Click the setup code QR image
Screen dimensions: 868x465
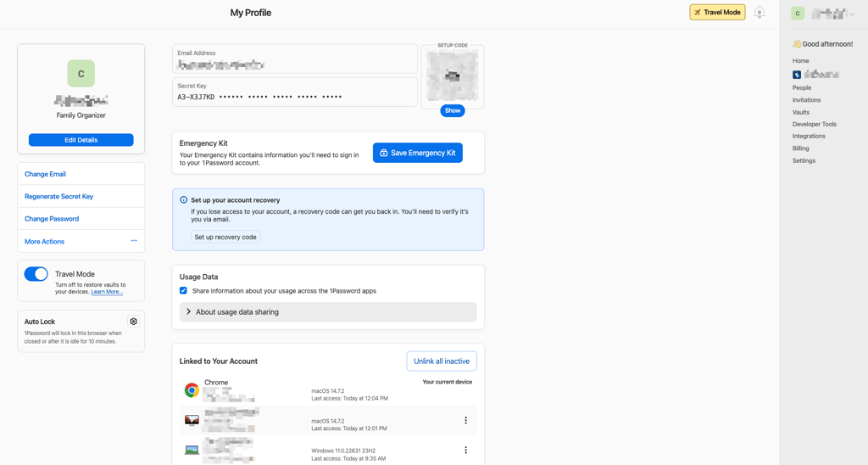click(x=453, y=76)
